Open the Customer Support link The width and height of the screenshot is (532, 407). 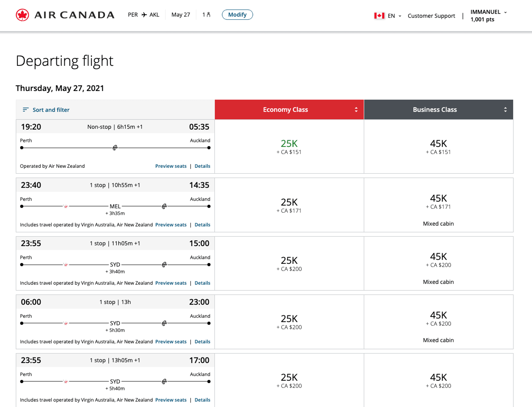click(x=431, y=16)
